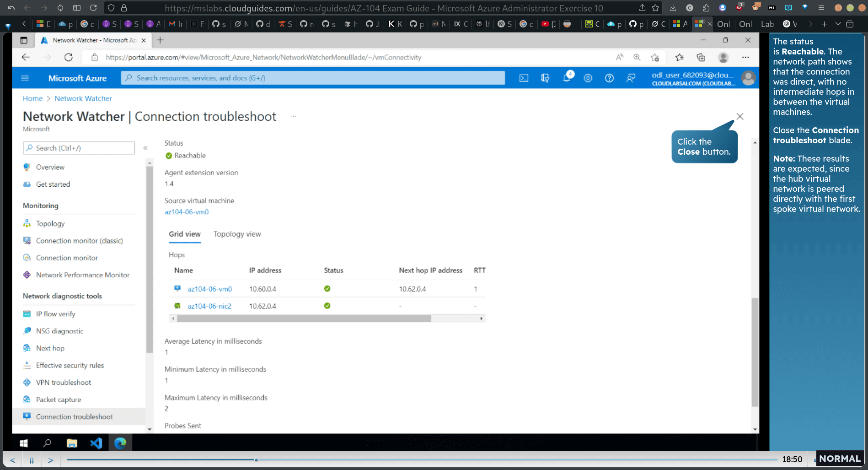This screenshot has width=868, height=470.
Task: Click Edge back navigation arrow
Action: coord(26,57)
